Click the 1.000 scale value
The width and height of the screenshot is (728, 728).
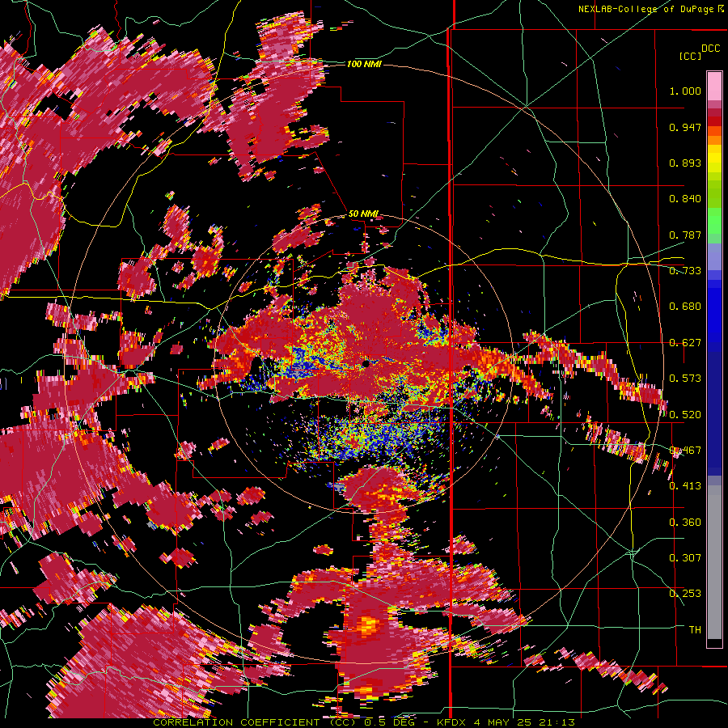pos(685,91)
